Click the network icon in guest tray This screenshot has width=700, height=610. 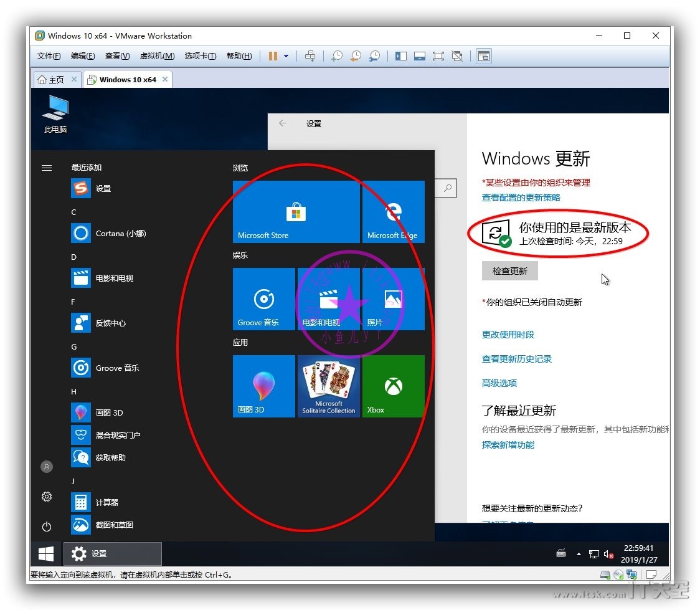pos(594,554)
